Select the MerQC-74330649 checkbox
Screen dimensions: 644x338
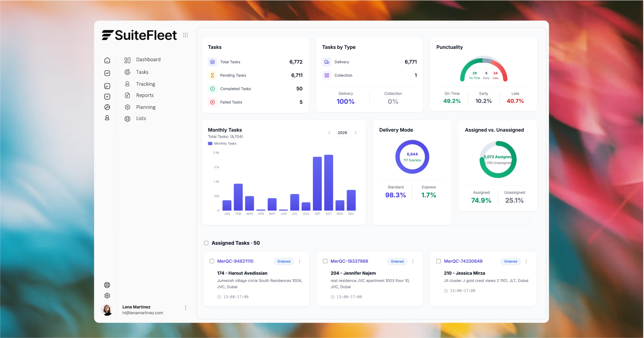click(439, 261)
